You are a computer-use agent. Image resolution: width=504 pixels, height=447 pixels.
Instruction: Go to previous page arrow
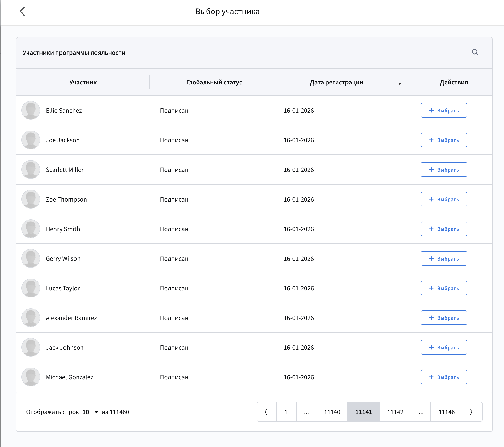click(266, 412)
